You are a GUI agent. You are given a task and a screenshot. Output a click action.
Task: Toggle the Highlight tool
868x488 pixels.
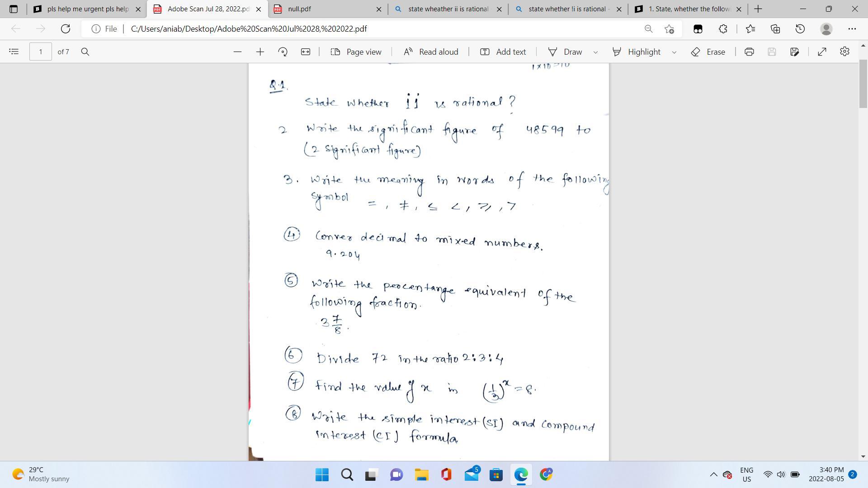(x=637, y=52)
